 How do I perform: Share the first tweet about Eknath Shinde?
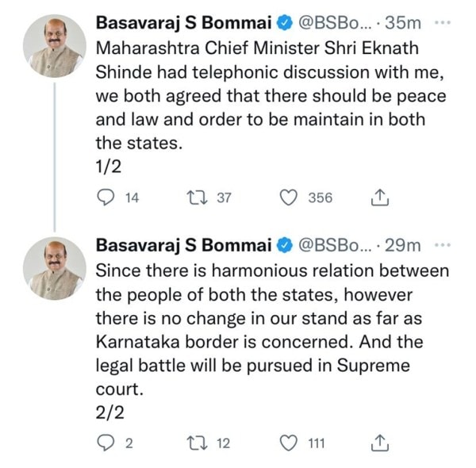[x=381, y=198]
